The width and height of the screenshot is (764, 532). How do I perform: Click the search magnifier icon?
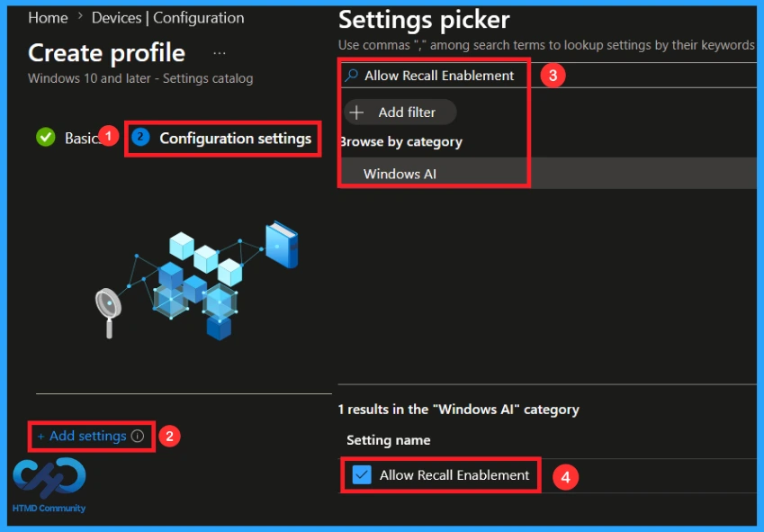(x=351, y=76)
